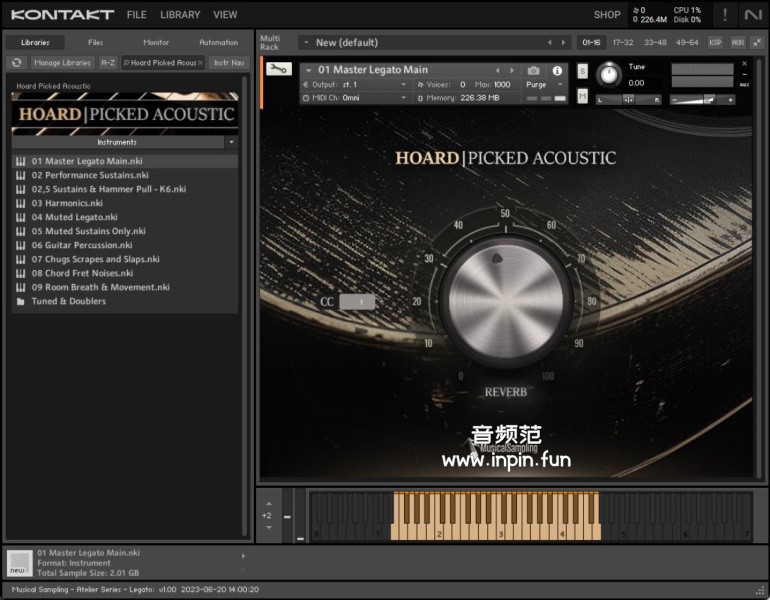770x600 pixels.
Task: Open the Multi Rack preset dropdown arrow
Action: pos(304,43)
